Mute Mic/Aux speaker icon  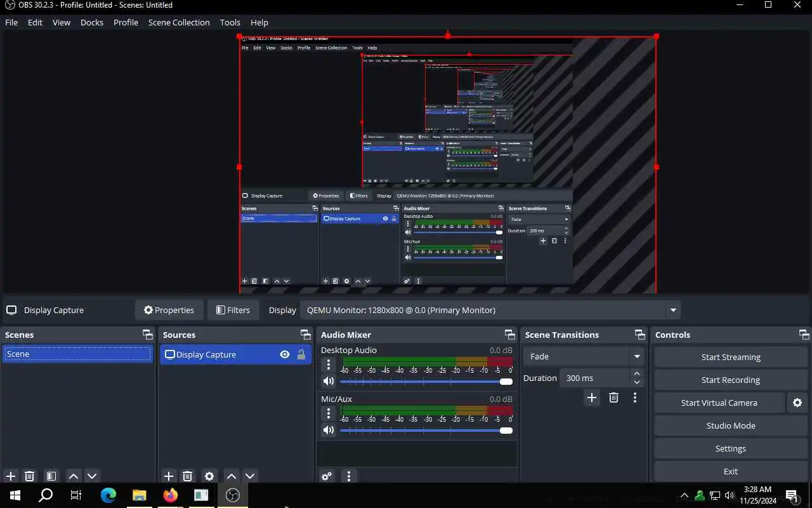[328, 430]
